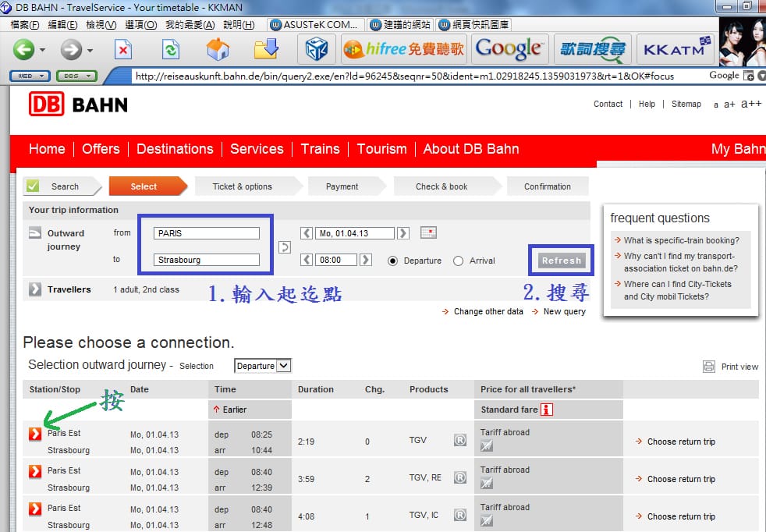Step the time later with the right arrow

[365, 260]
